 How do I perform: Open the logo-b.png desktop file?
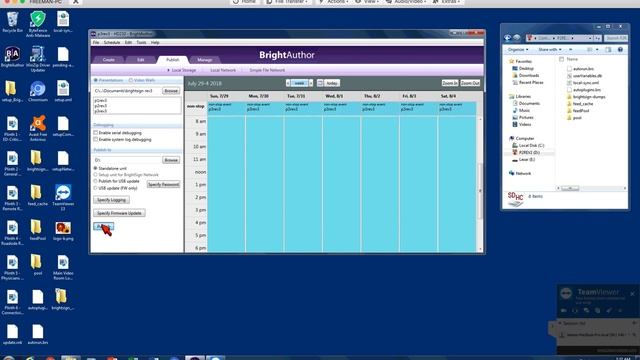tap(63, 231)
